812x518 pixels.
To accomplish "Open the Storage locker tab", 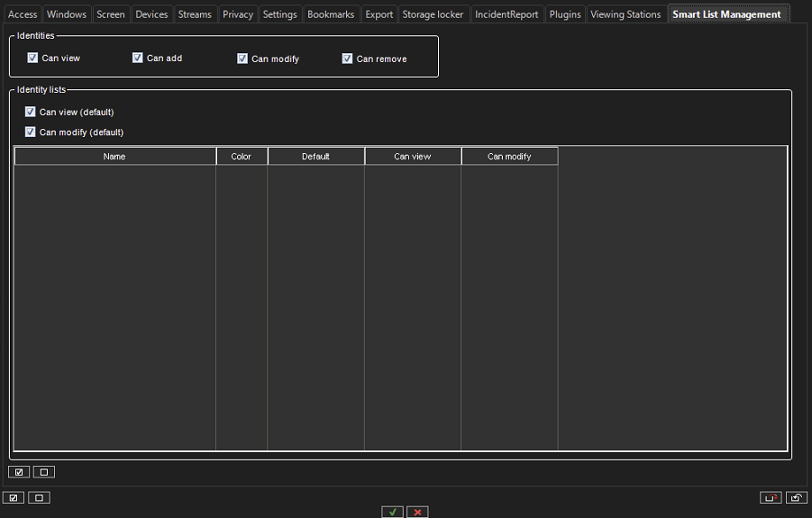I will (x=433, y=14).
